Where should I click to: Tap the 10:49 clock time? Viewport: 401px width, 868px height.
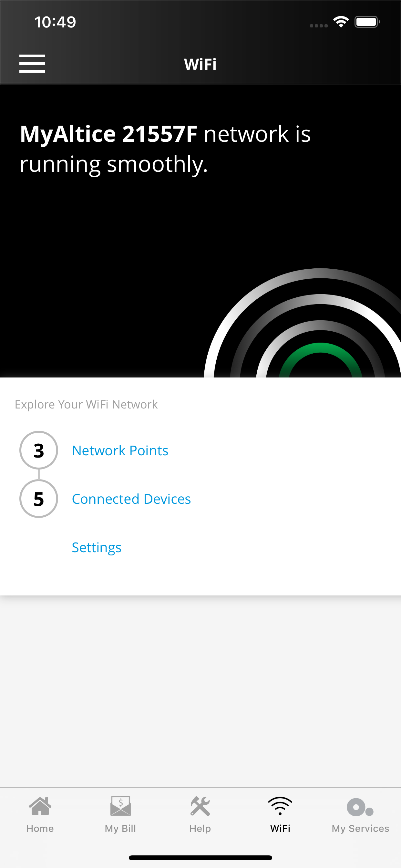click(55, 22)
